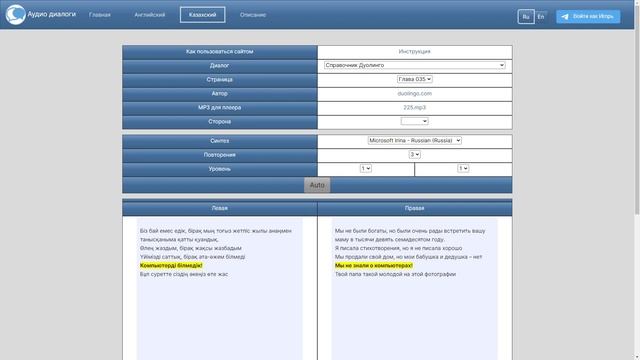Click the Auto button
Viewport: 640px width, 360px height.
[317, 185]
